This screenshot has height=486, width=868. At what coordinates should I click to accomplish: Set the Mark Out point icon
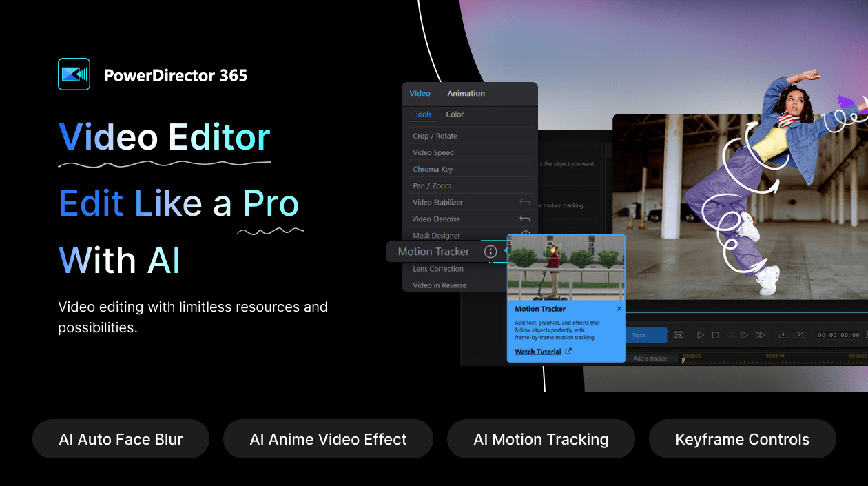[798, 335]
